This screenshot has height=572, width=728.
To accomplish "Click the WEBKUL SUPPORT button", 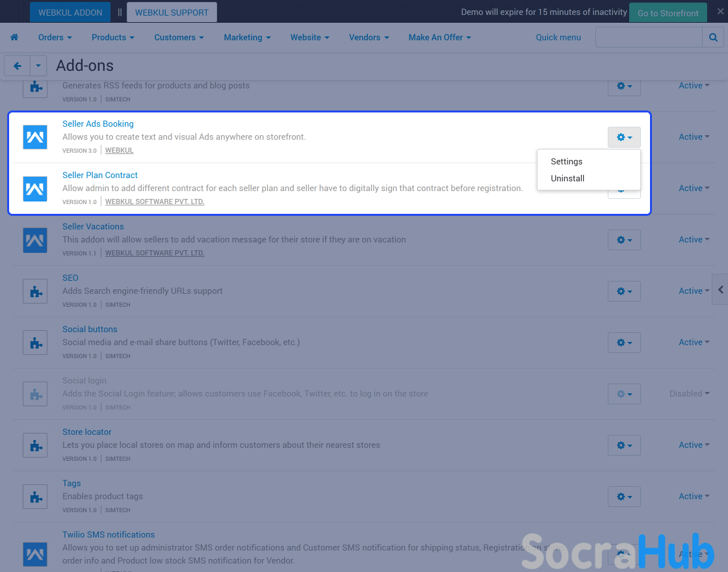I will pyautogui.click(x=172, y=12).
